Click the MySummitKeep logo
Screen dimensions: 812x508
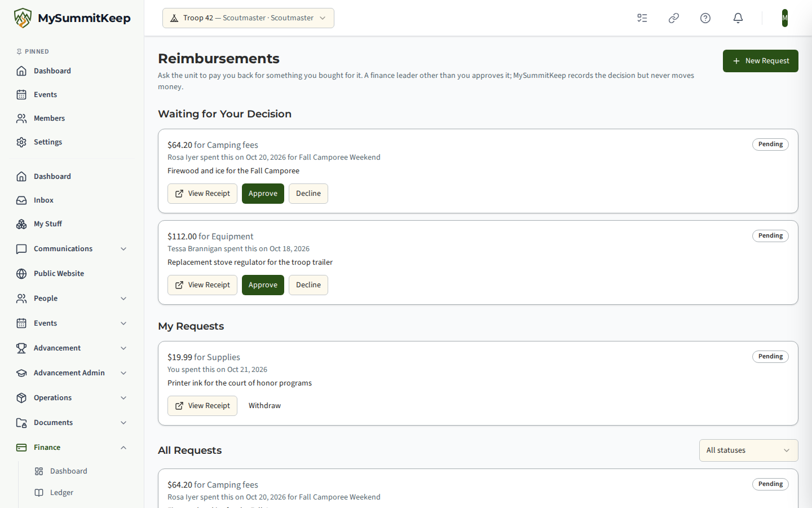pos(72,18)
